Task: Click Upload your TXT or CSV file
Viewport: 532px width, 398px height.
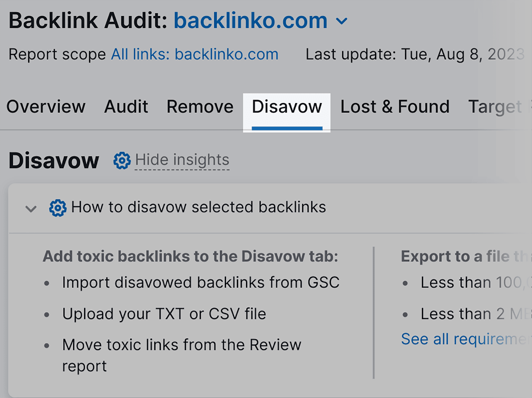Action: pos(164,314)
